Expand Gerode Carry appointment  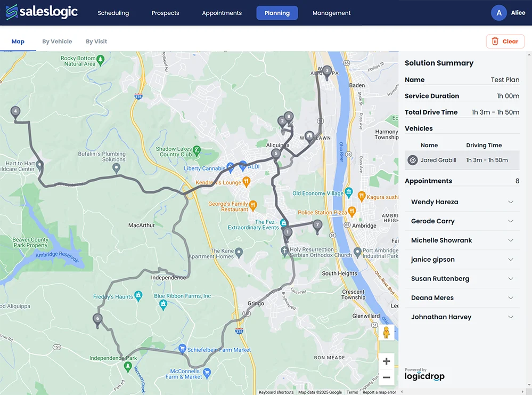(511, 221)
